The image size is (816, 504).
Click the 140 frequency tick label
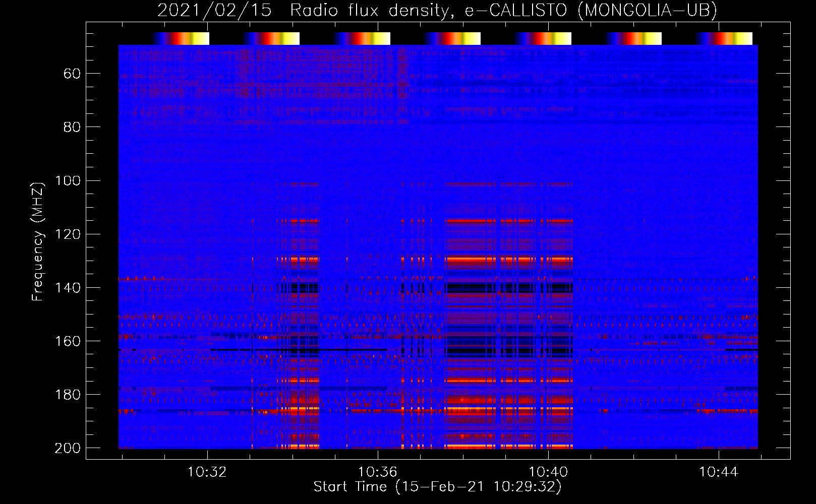click(68, 287)
